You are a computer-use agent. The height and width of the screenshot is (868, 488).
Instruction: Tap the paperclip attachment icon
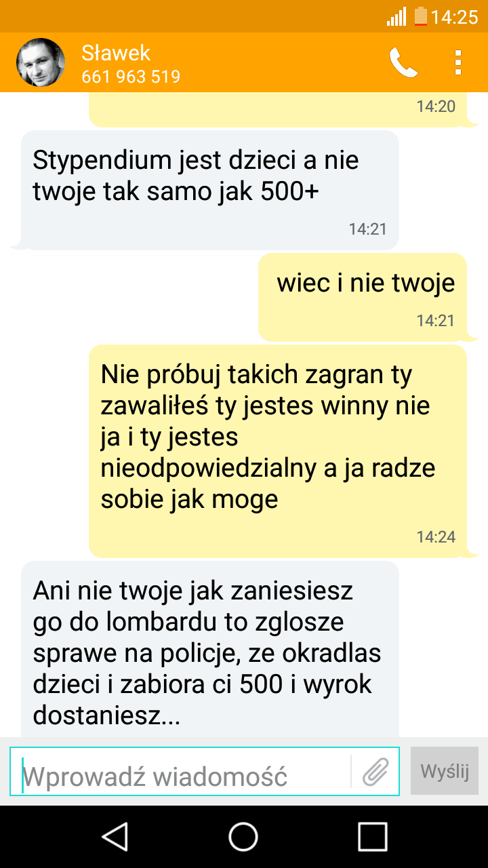point(375,772)
